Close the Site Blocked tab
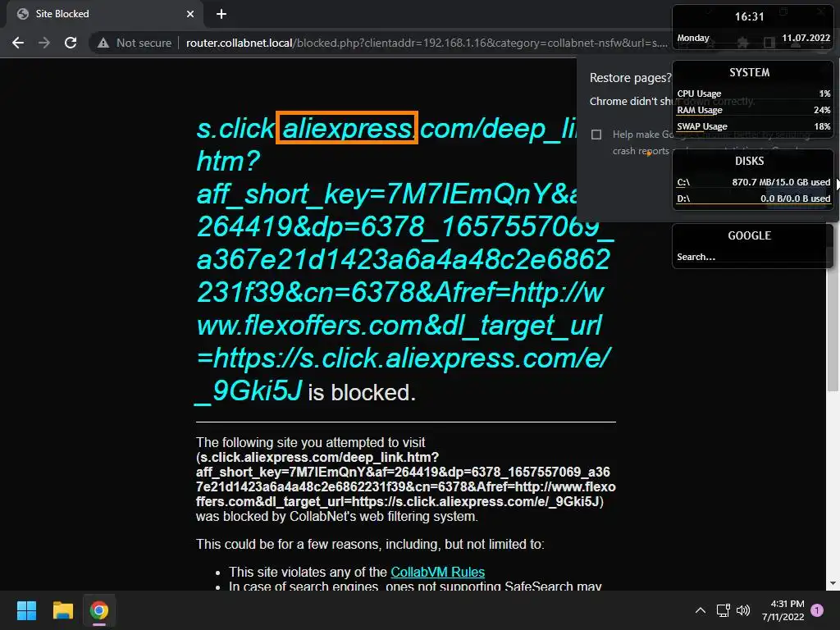The image size is (840, 630). pyautogui.click(x=190, y=14)
